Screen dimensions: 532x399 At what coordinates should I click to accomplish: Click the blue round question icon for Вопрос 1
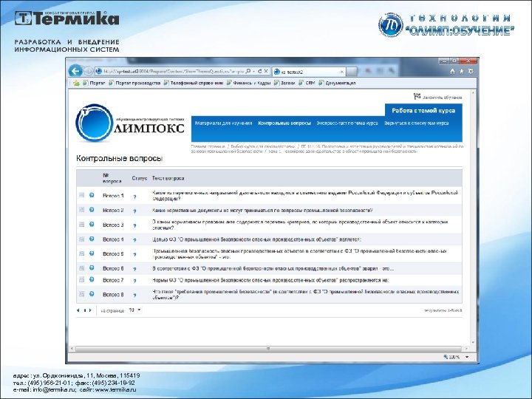point(92,195)
